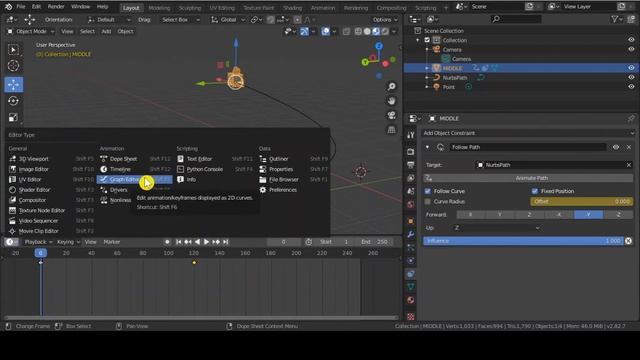Click the Blender logo menu icon
The image size is (640, 360).
click(8, 7)
